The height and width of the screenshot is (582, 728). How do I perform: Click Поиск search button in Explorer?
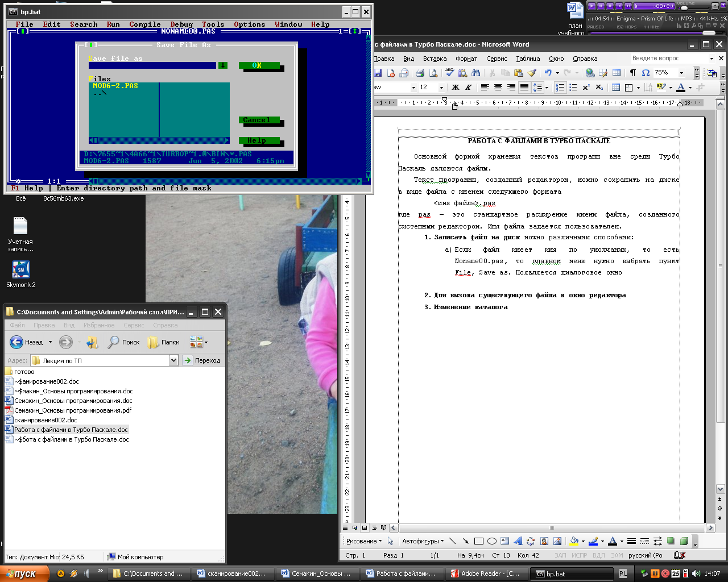[x=123, y=342]
